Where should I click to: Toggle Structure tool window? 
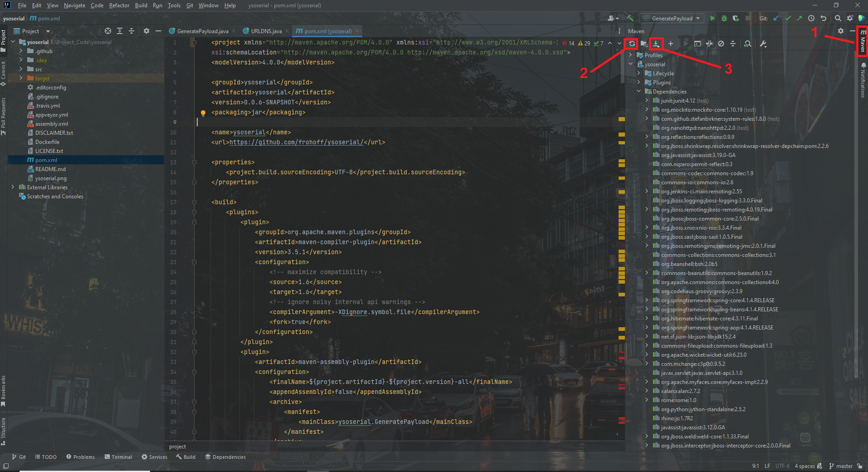pos(3,431)
